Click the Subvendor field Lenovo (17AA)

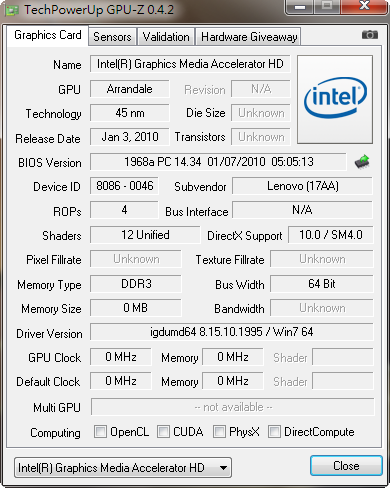click(302, 186)
